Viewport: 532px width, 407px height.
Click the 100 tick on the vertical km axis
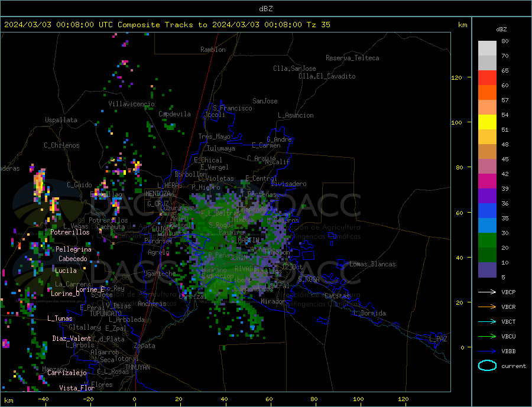457,122
